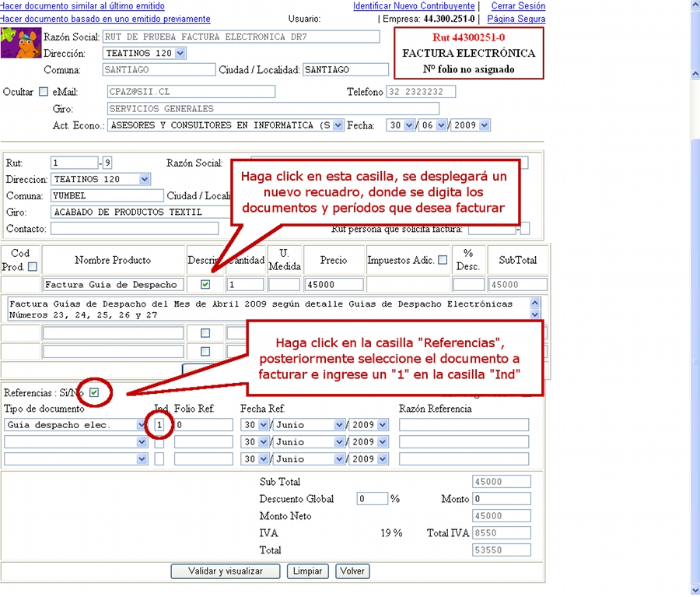This screenshot has width=700, height=597.
Task: Click the "Nº folio no asignado" text
Action: pyautogui.click(x=469, y=69)
